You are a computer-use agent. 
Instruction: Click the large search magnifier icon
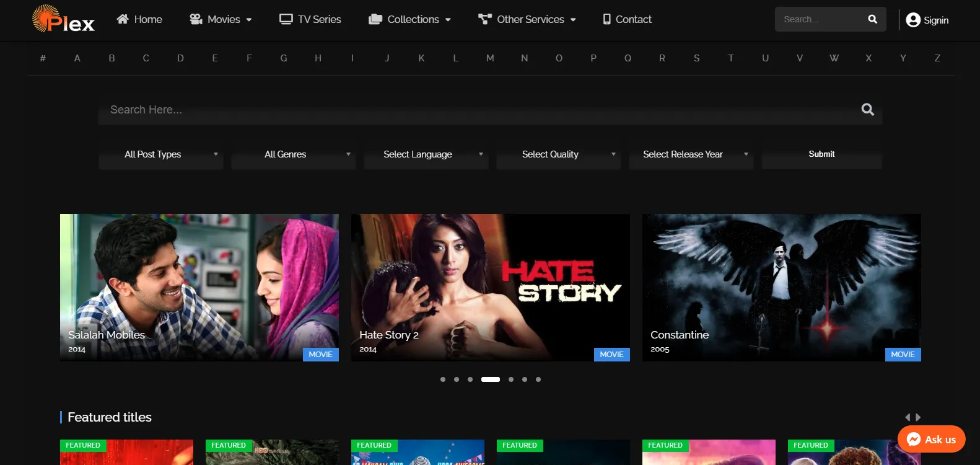coord(868,110)
